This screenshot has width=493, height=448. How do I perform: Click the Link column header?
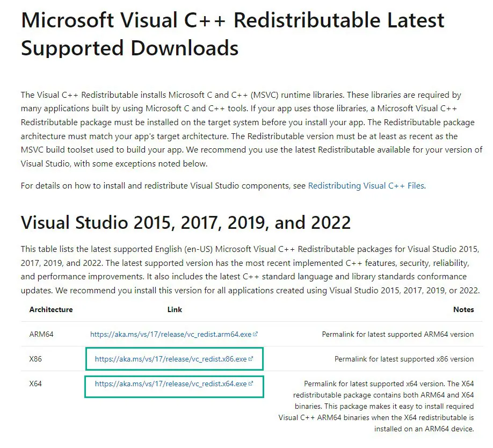tap(175, 309)
